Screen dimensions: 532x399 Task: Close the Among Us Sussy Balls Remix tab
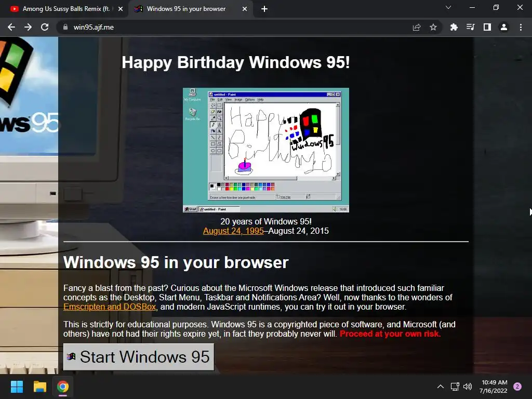point(121,9)
